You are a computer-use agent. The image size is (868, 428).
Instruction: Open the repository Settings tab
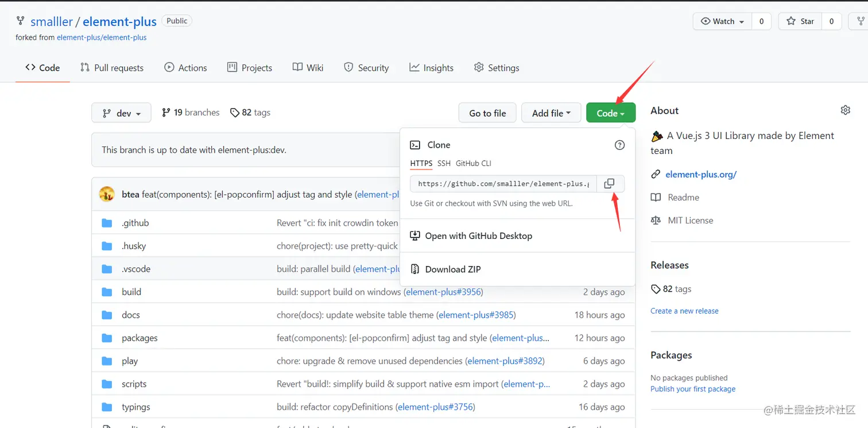click(497, 67)
